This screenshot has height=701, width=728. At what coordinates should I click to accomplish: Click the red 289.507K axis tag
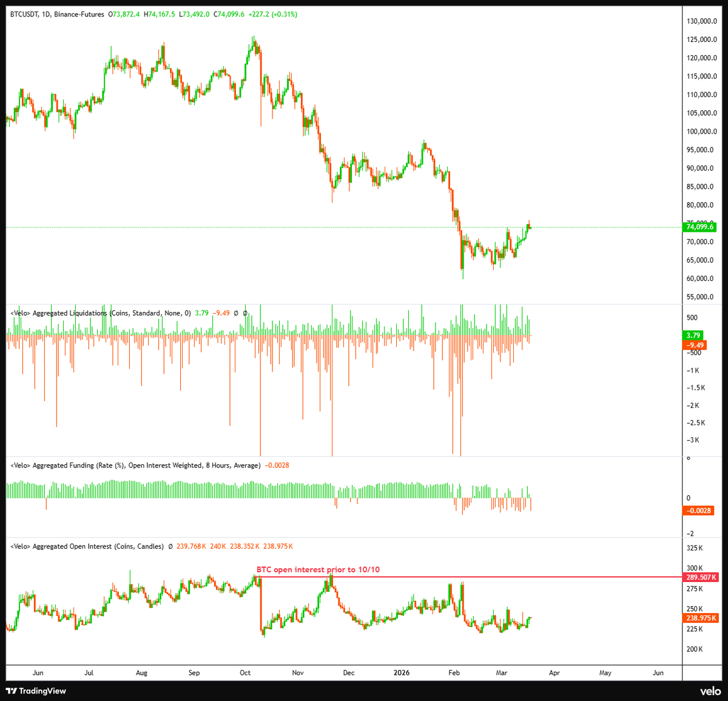point(701,577)
